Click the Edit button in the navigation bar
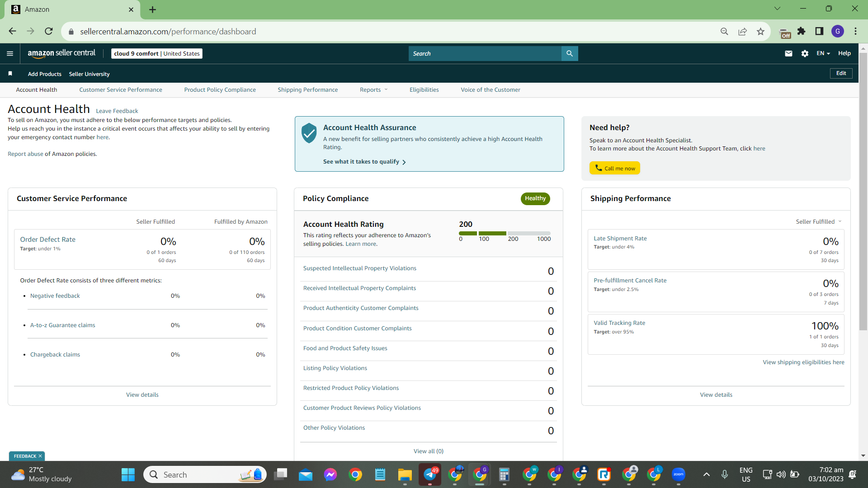 click(841, 73)
